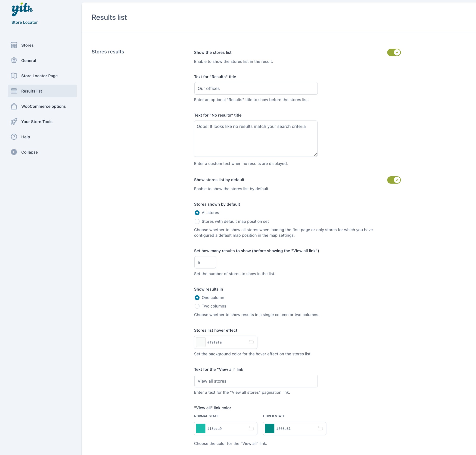This screenshot has height=455, width=476.
Task: Open the Stores menu item
Action: (x=42, y=45)
